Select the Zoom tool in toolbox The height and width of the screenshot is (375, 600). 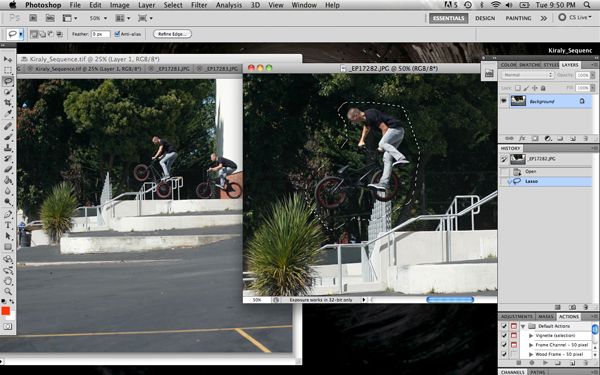(8, 292)
